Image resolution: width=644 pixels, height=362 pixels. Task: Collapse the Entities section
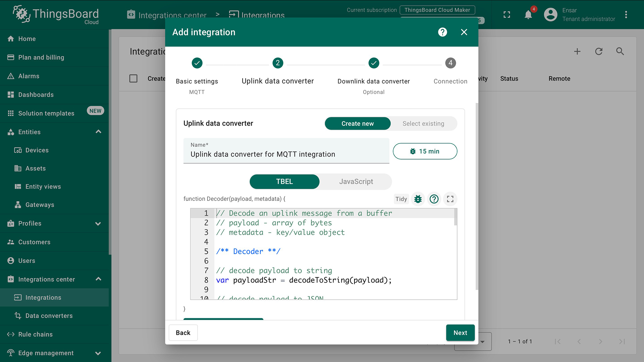coord(98,132)
